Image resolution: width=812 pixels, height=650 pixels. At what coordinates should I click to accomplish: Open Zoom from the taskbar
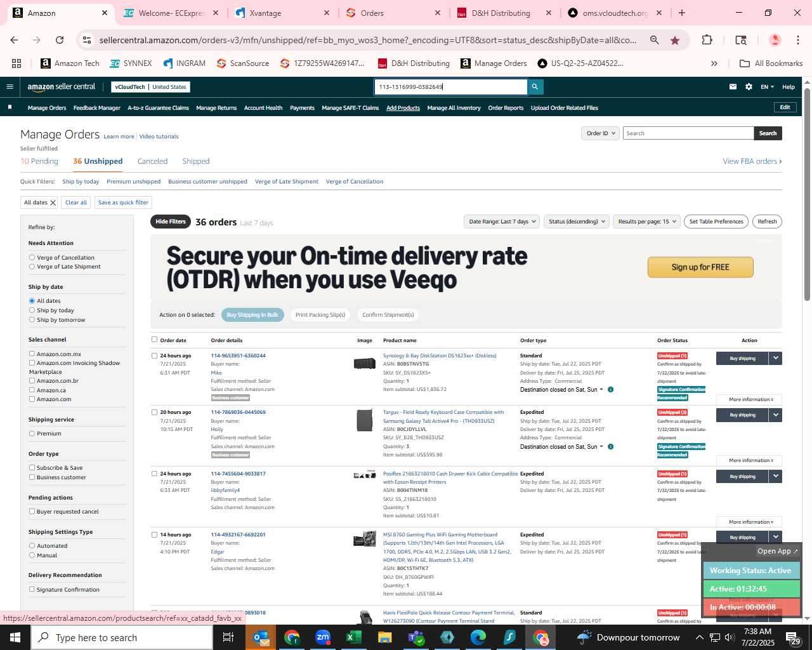tap(323, 637)
